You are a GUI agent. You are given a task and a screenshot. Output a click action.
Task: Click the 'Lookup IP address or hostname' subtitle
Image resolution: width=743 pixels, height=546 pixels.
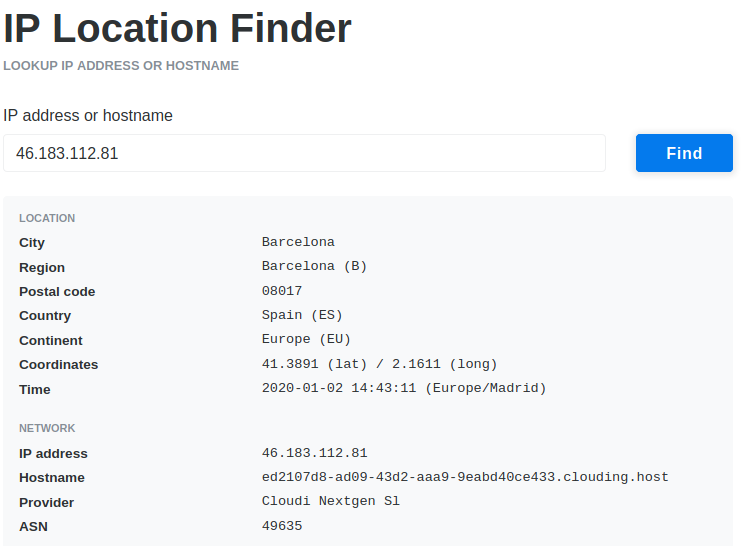[121, 66]
